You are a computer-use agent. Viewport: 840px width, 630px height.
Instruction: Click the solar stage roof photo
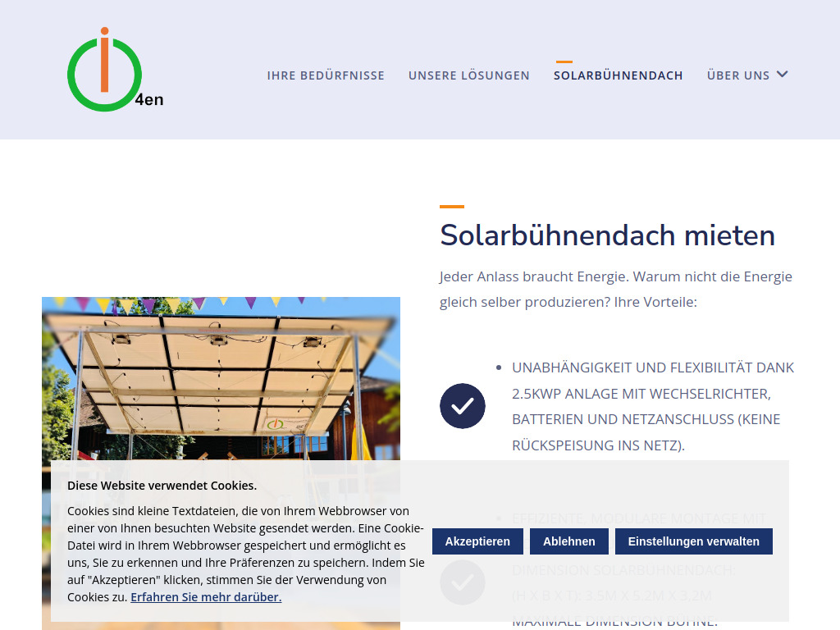point(221,377)
